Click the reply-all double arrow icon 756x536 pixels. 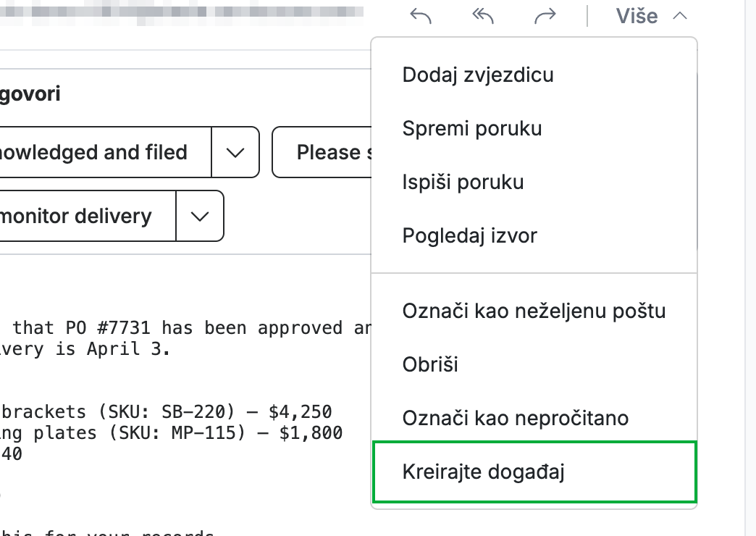pyautogui.click(x=482, y=17)
